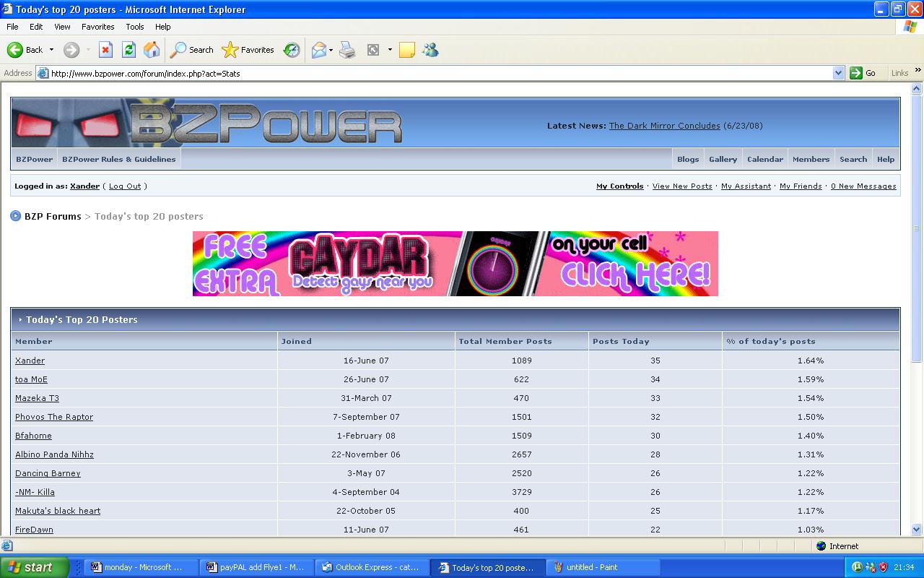The width and height of the screenshot is (924, 578).
Task: Click the Windows Start button
Action: pyautogui.click(x=34, y=567)
